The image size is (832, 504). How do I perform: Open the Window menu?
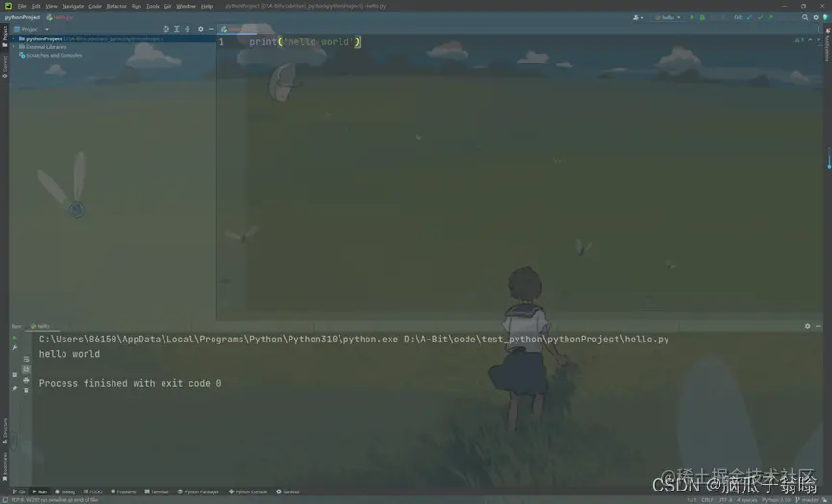(186, 6)
